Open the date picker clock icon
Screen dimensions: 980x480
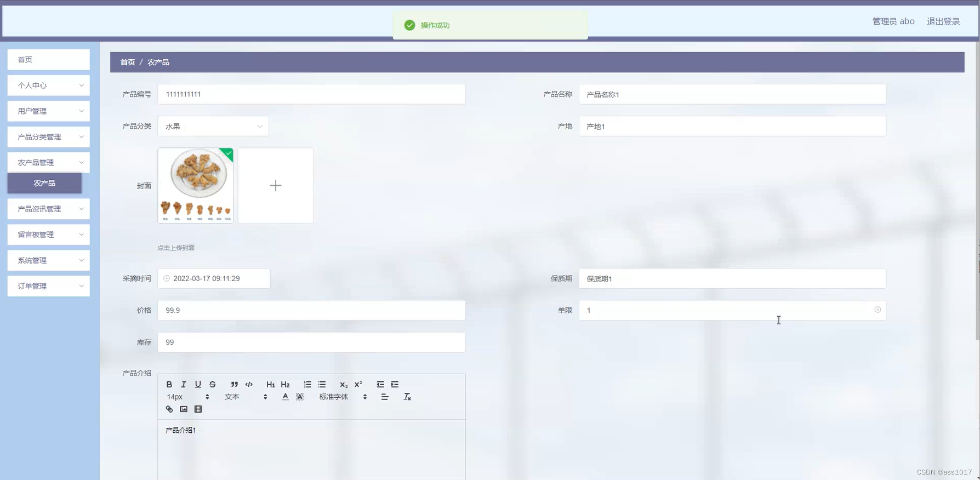tap(167, 278)
